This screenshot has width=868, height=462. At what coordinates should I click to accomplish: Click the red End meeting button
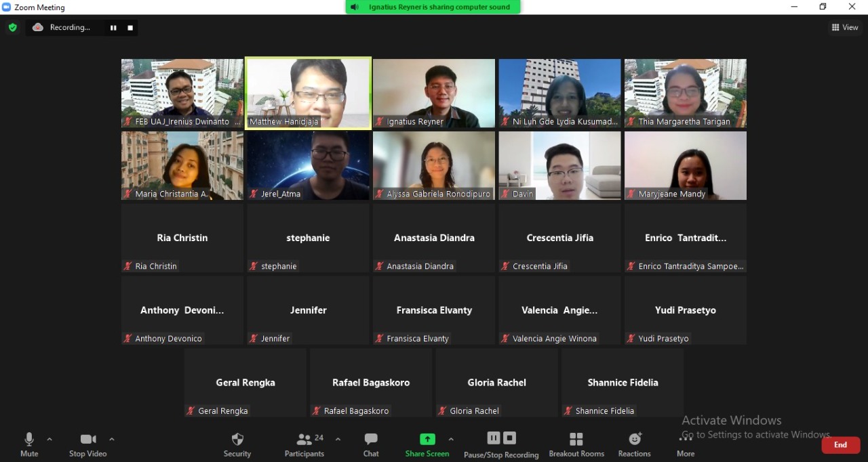(x=841, y=445)
